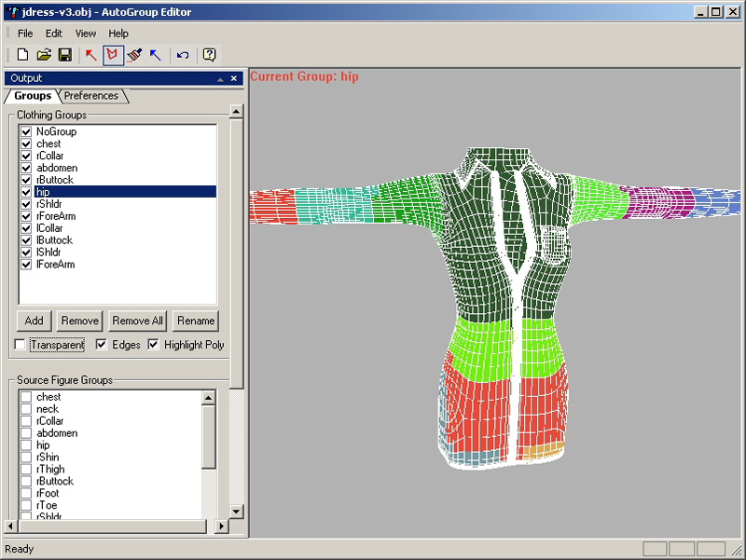Toggle the abdomen clothing group checkbox
The width and height of the screenshot is (746, 560).
pyautogui.click(x=26, y=168)
